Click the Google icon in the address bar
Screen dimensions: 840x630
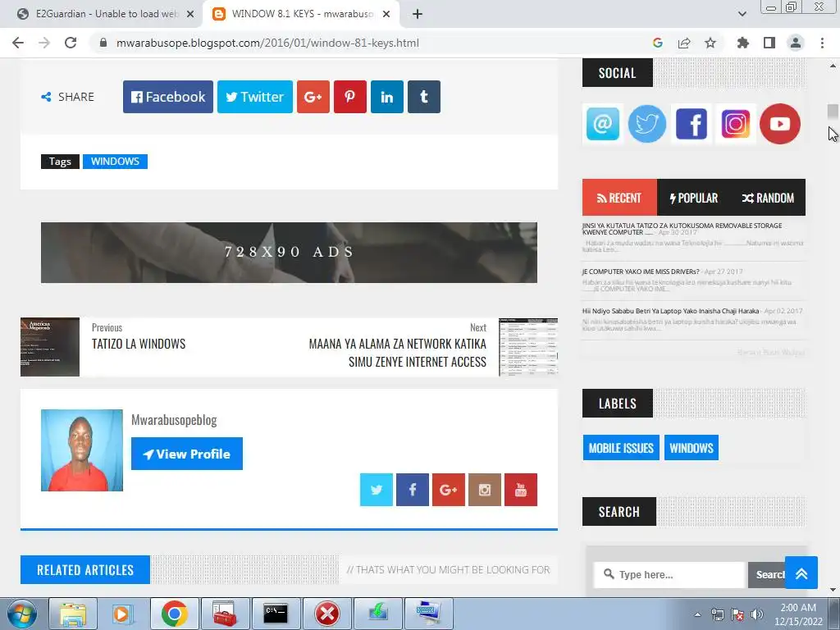point(658,43)
